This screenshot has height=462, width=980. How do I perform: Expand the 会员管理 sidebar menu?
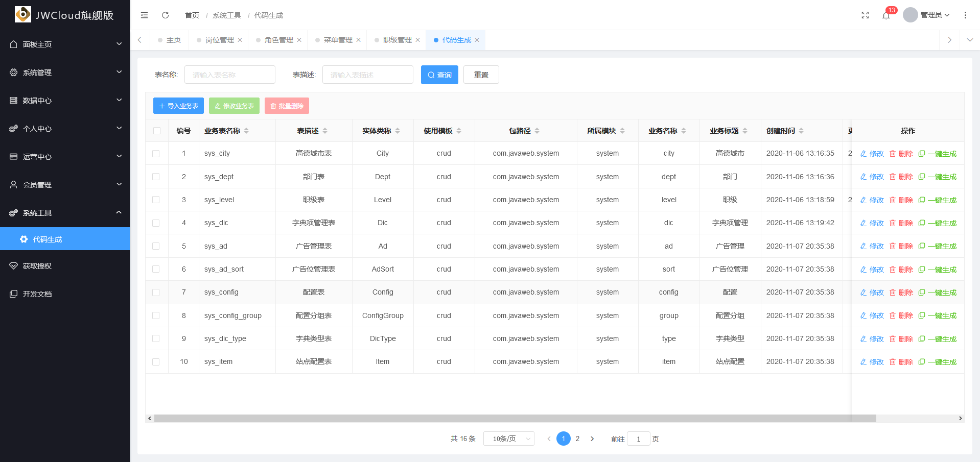click(65, 185)
